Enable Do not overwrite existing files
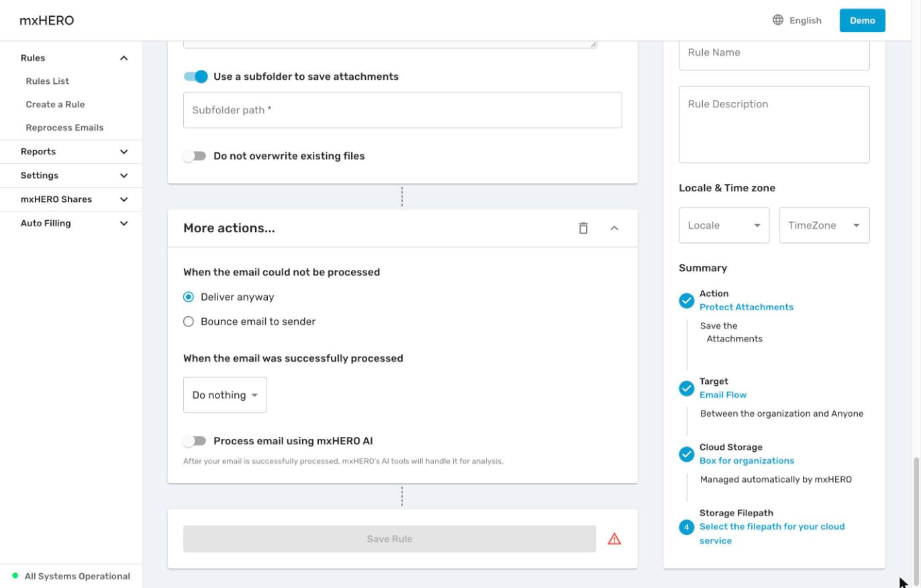 (x=195, y=156)
